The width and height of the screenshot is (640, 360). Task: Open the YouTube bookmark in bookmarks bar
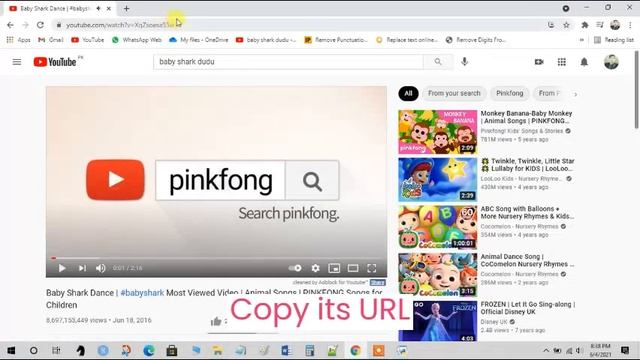click(87, 40)
